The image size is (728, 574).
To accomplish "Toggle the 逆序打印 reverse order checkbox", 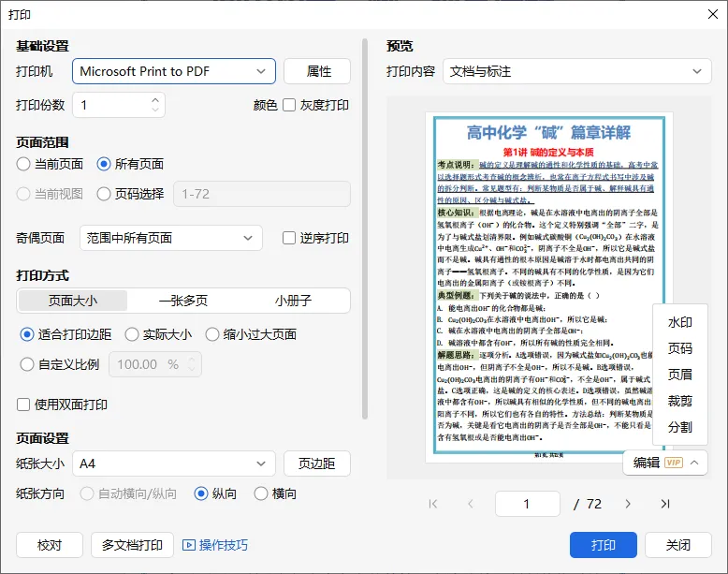I will (289, 238).
